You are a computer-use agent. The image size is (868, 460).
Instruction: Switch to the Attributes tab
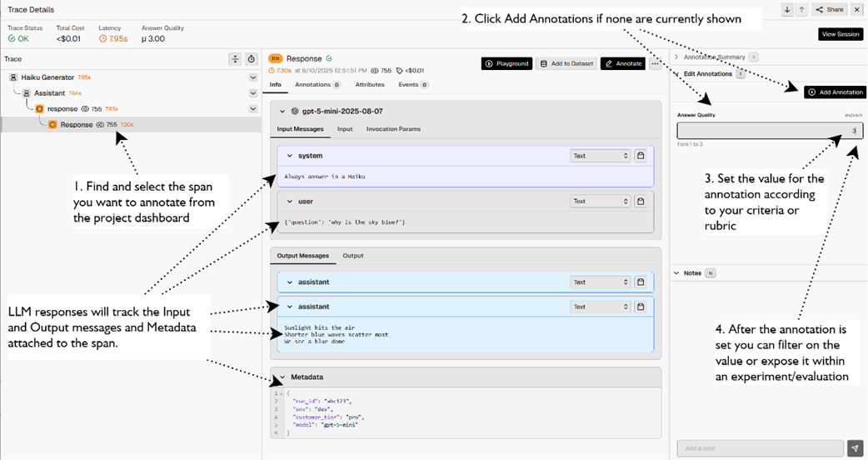pos(370,85)
